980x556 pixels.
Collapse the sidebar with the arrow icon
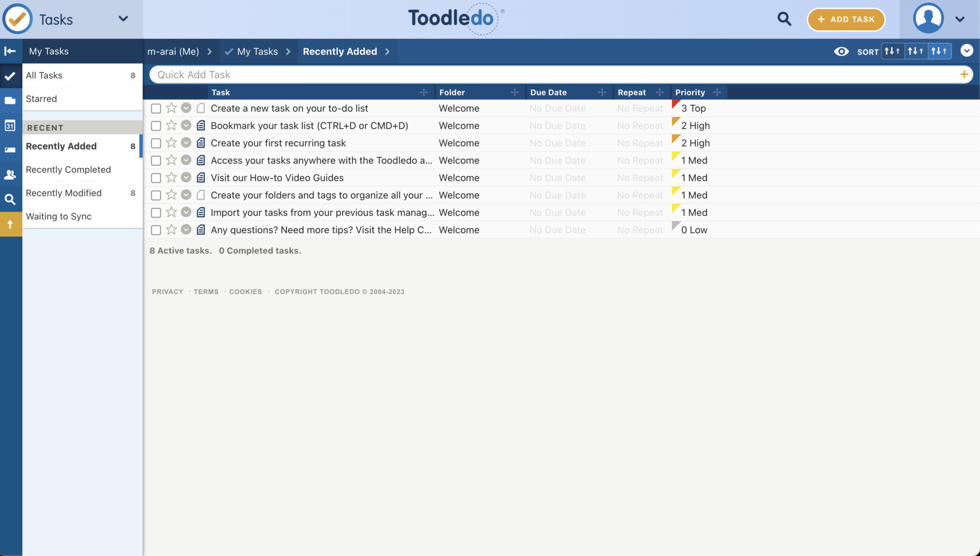(x=10, y=51)
